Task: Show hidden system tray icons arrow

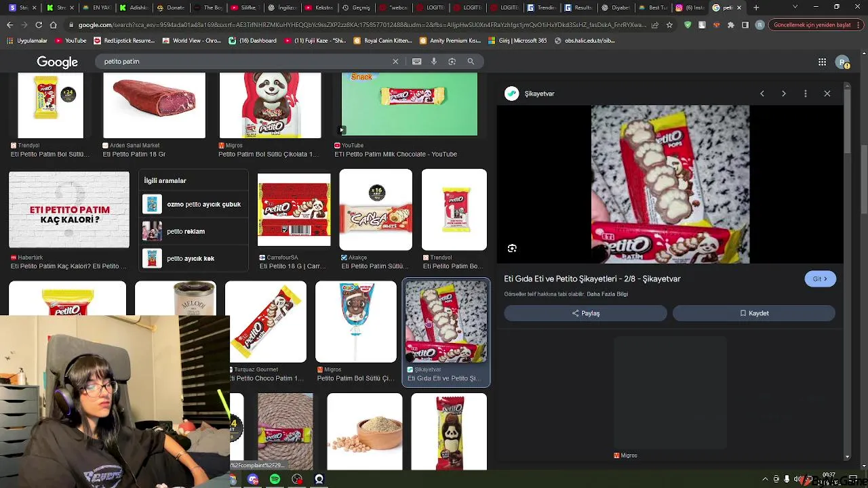Action: click(766, 479)
